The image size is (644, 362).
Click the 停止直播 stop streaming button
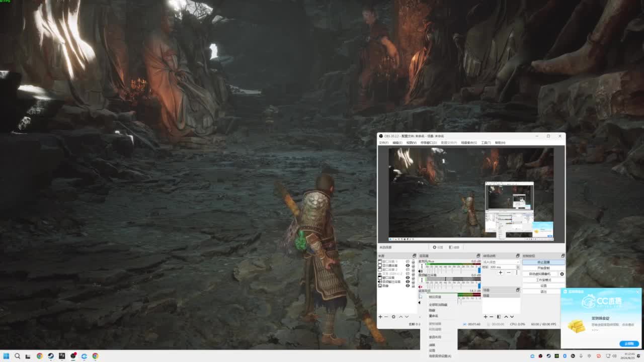click(x=543, y=262)
